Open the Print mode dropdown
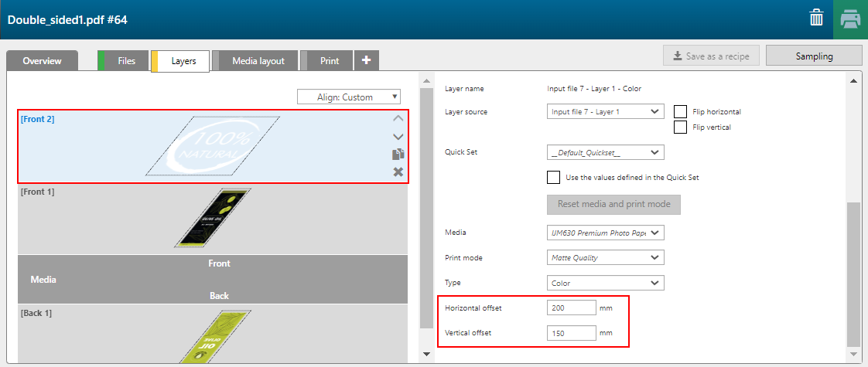The width and height of the screenshot is (868, 367). click(x=605, y=257)
